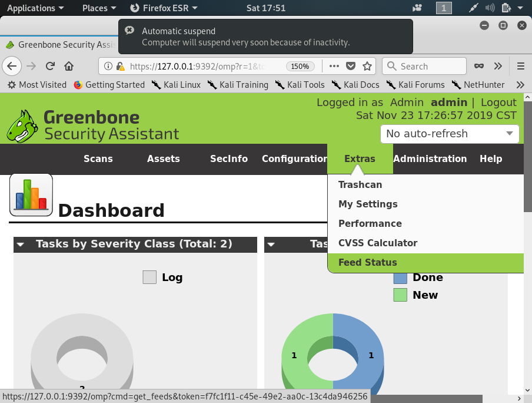
Task: Show more toolbar items chevron
Action: point(498,66)
